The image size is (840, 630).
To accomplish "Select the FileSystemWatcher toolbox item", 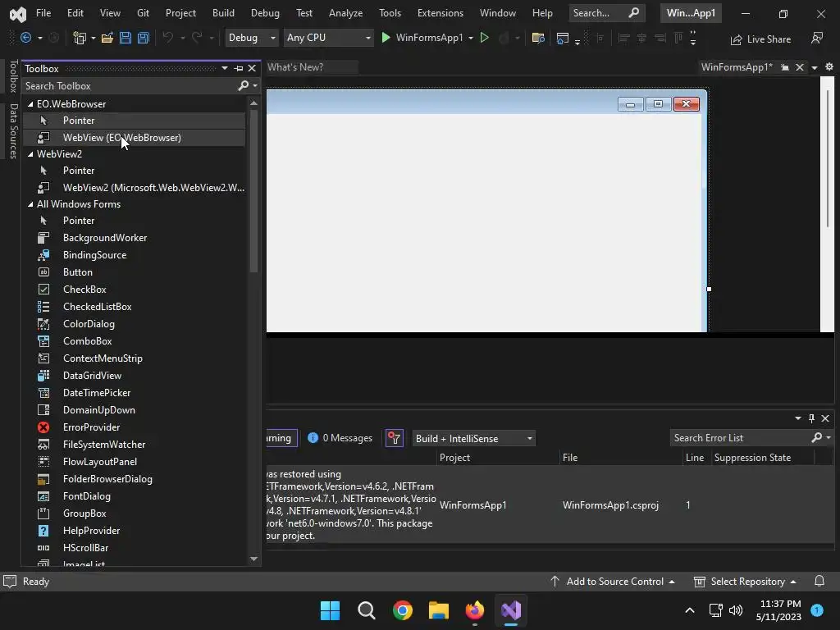I will pyautogui.click(x=134, y=445).
